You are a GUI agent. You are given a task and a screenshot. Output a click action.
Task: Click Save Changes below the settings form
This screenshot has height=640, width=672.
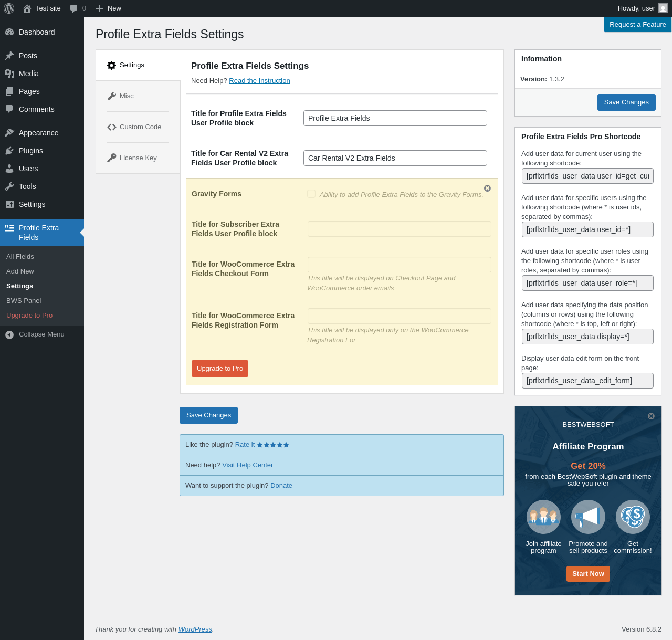pyautogui.click(x=208, y=415)
